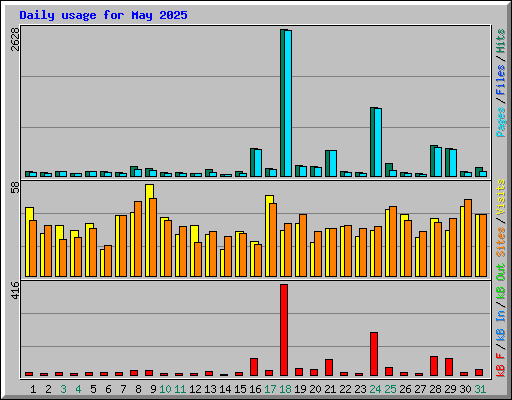Click the Visits legend label
This screenshot has width=512, height=400.
tap(501, 197)
